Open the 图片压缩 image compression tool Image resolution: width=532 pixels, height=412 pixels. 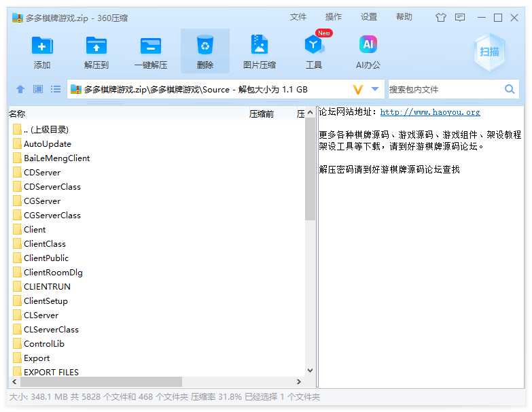pyautogui.click(x=260, y=44)
